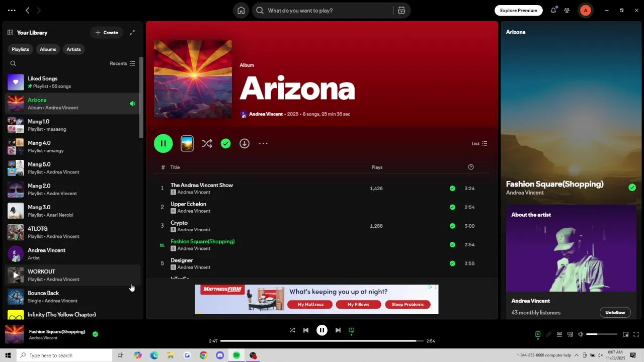Open the Friend Activity icon

567,10
